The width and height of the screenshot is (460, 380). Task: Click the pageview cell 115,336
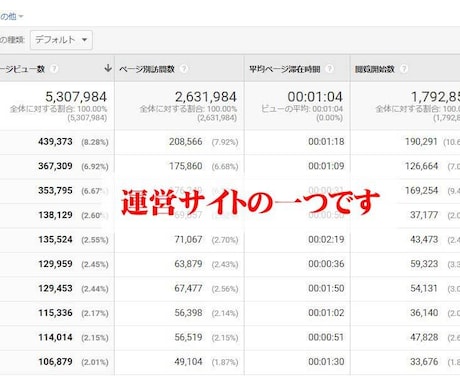[x=55, y=313]
